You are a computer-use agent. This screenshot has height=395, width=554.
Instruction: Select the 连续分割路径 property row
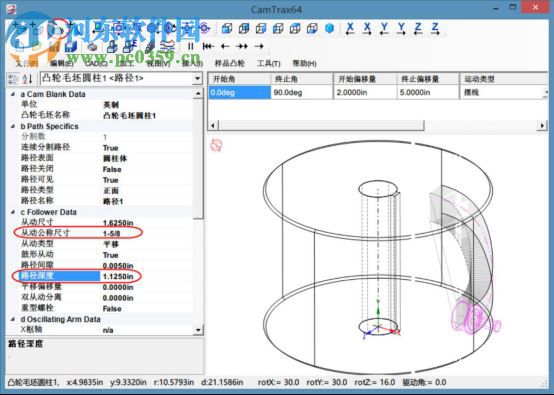[x=106, y=147]
